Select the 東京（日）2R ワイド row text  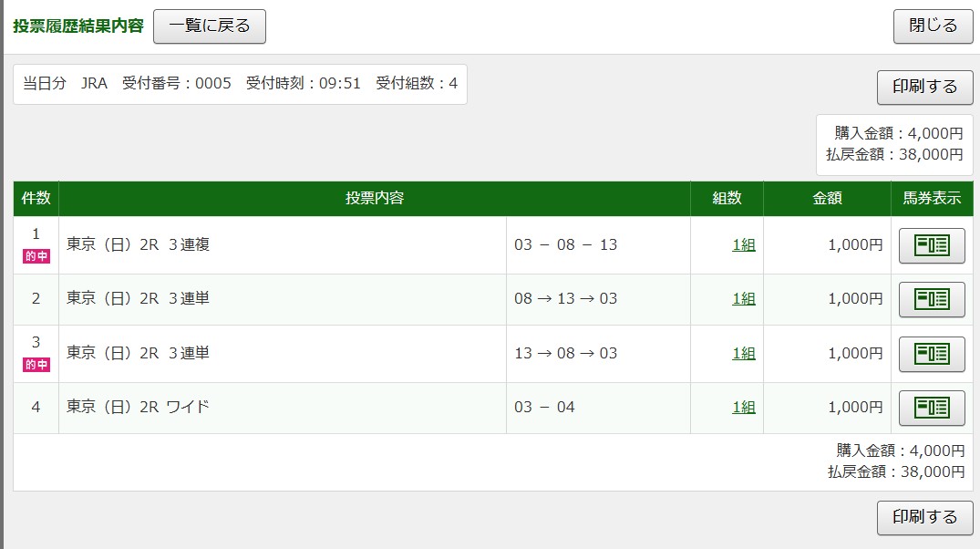[x=138, y=408]
